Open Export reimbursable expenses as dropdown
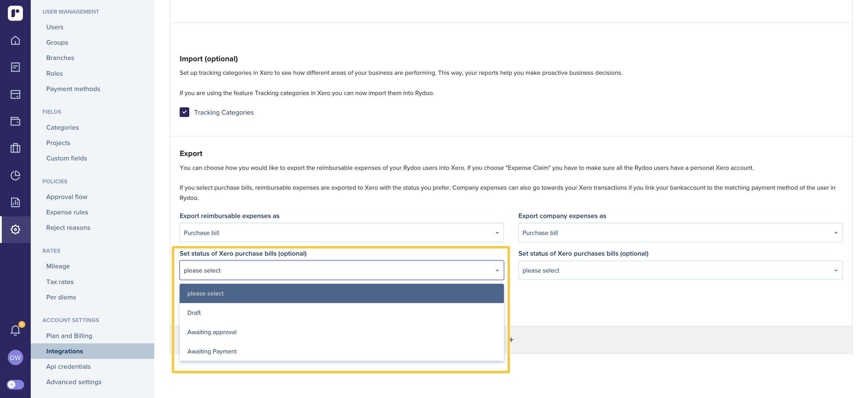 342,232
